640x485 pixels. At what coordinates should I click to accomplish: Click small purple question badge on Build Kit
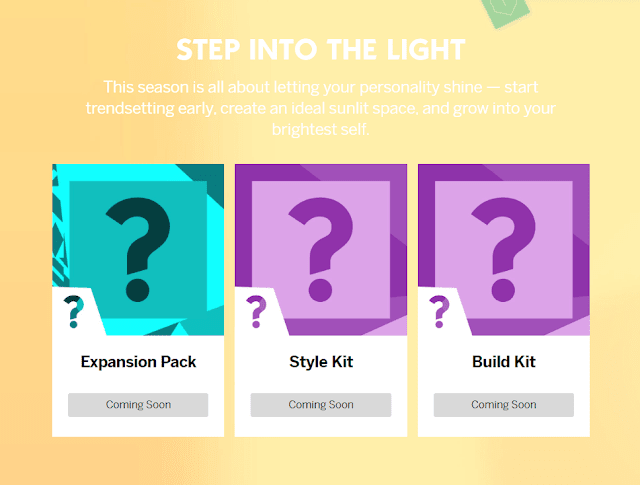point(439,312)
